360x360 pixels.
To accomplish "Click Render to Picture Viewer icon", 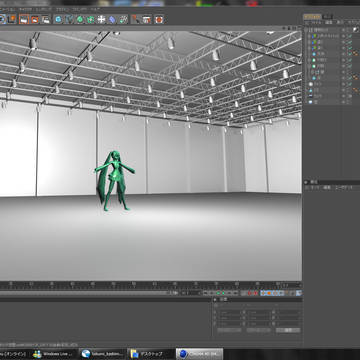I will 35,19.
